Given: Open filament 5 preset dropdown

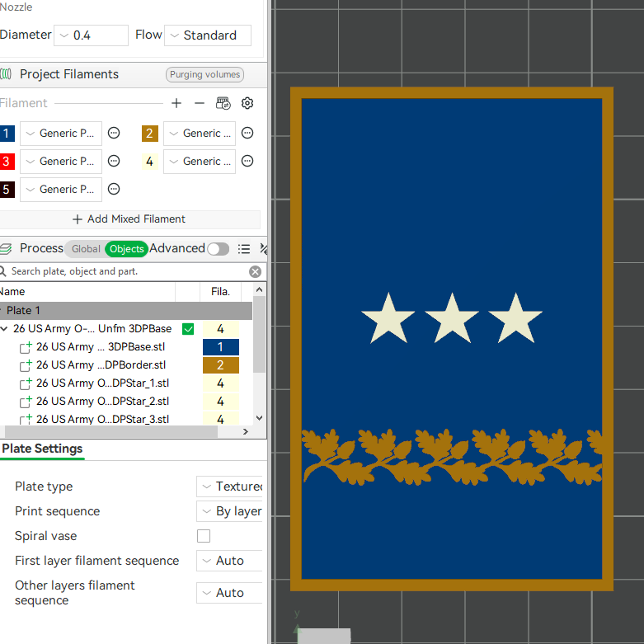Looking at the screenshot, I should [x=61, y=189].
